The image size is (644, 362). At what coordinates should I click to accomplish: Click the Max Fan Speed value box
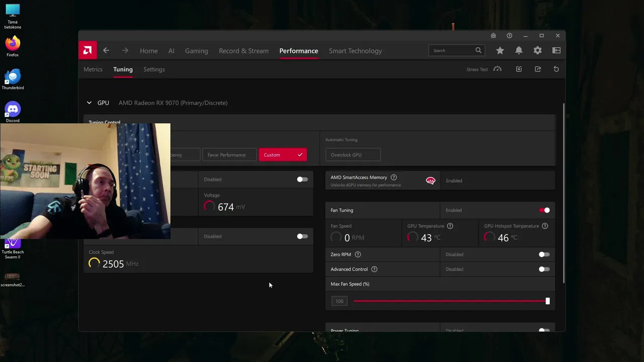coord(340,301)
